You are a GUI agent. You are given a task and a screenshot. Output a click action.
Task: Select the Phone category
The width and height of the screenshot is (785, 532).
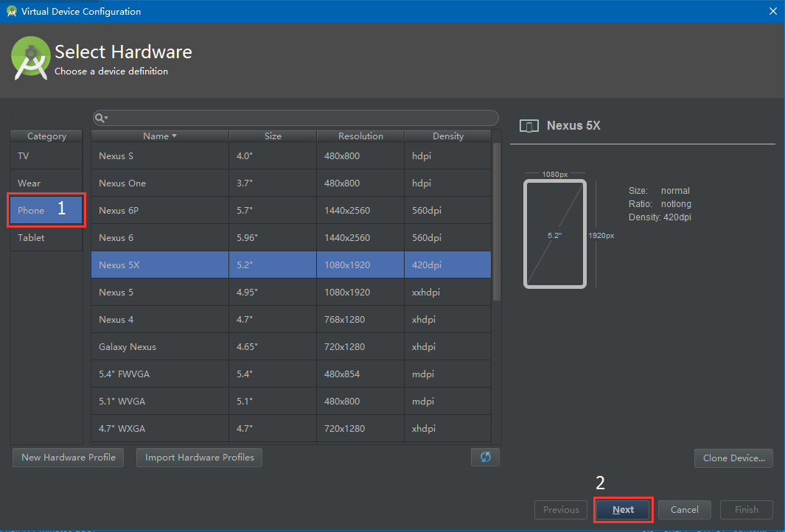coord(46,210)
